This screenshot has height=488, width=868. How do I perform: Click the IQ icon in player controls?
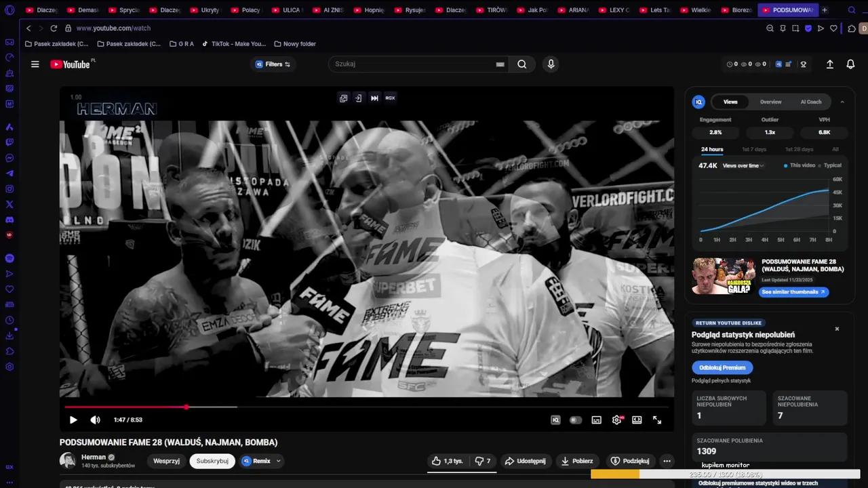click(x=555, y=420)
